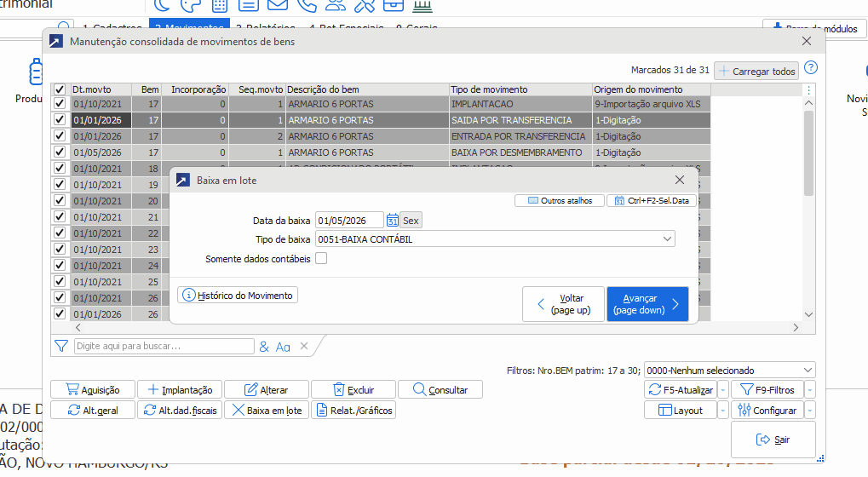Uncheck the checkbox for bem 23 row
Viewport: 868px width, 477px height.
(x=60, y=249)
